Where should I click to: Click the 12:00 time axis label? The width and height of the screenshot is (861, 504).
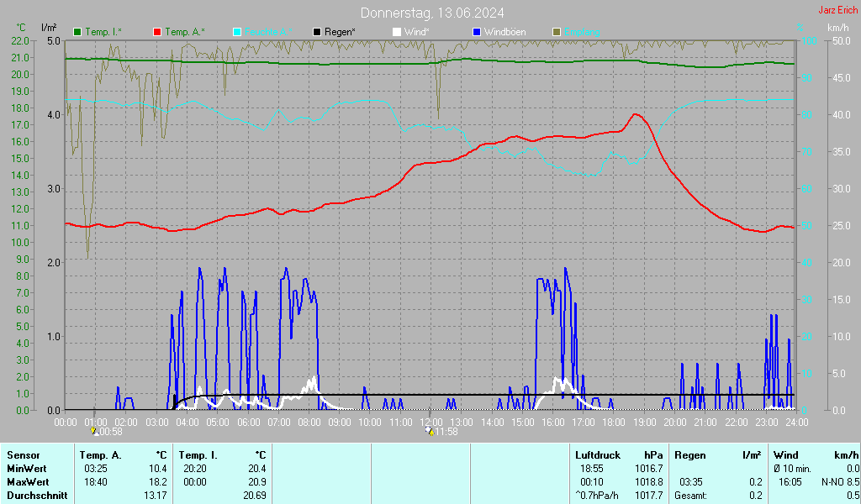pos(431,423)
